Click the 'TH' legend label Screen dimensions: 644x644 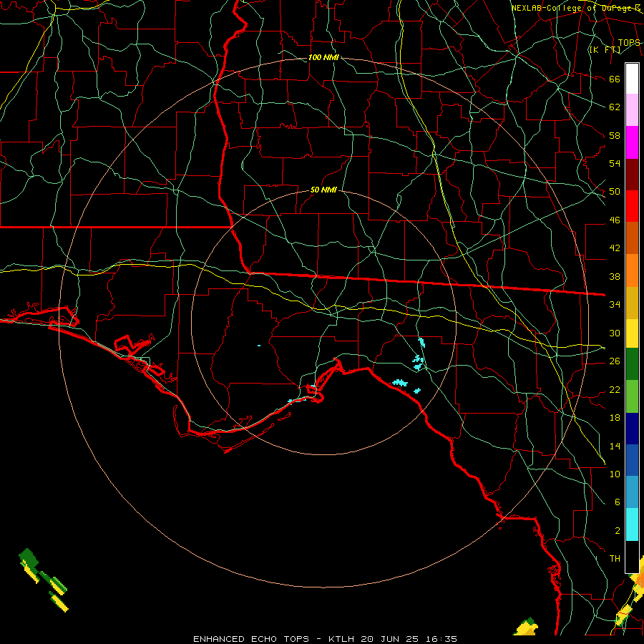(x=615, y=559)
